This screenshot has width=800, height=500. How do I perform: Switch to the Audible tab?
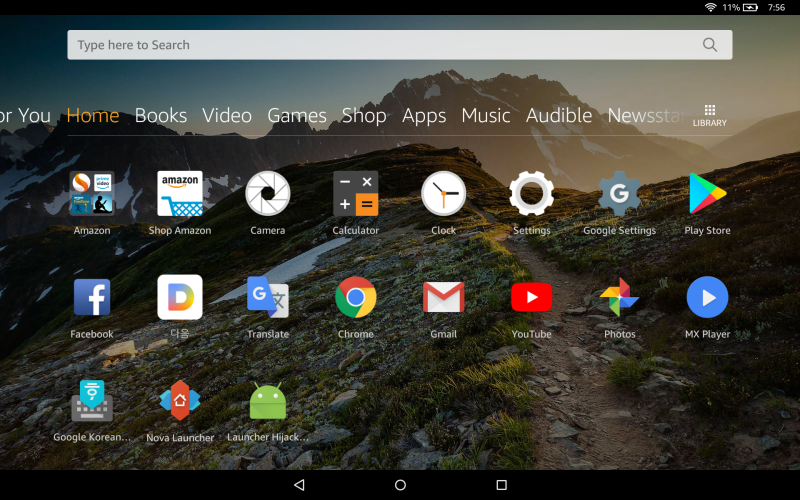pyautogui.click(x=559, y=116)
